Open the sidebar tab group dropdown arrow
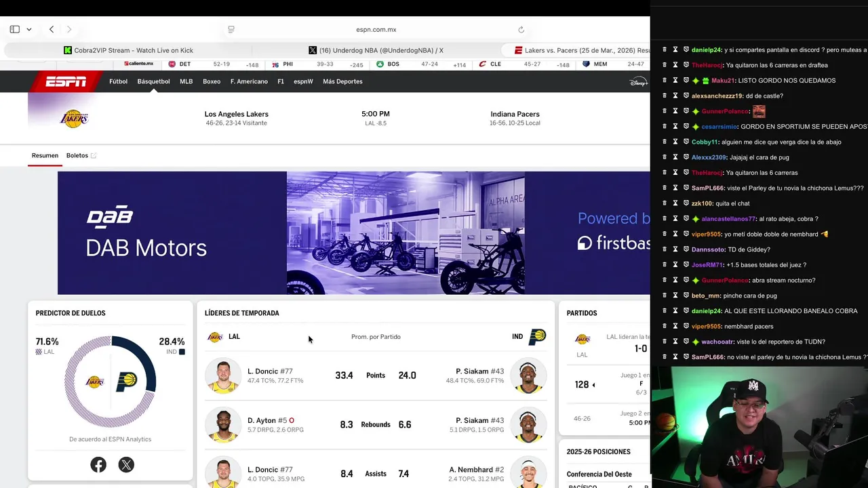 [x=28, y=29]
